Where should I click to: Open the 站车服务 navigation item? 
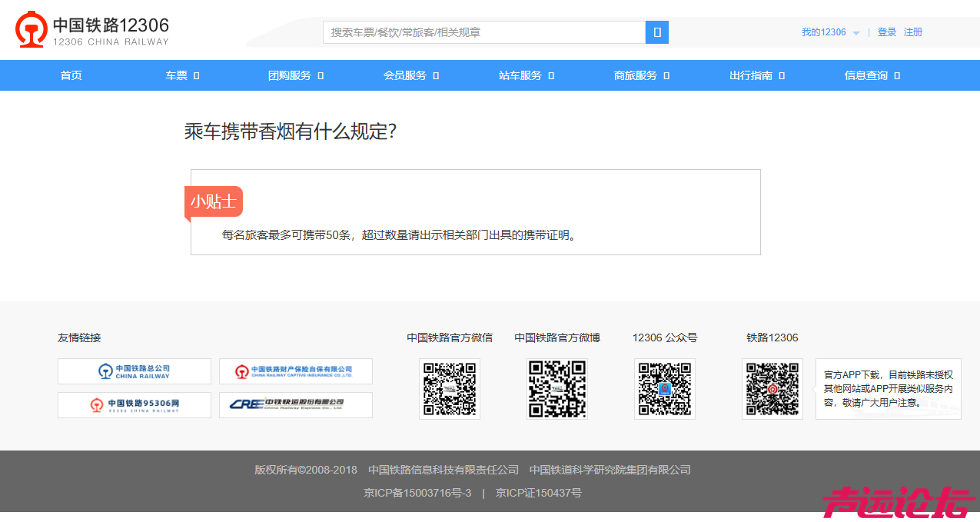[526, 75]
